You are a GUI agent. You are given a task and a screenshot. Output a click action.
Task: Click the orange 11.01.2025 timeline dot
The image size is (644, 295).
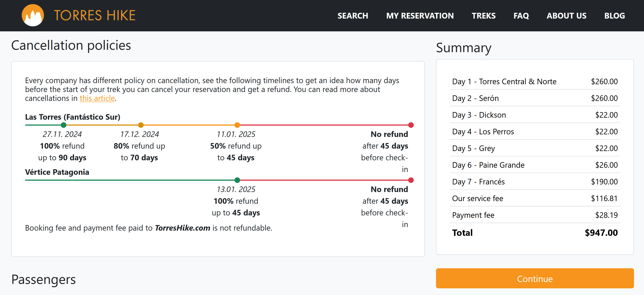coord(237,125)
